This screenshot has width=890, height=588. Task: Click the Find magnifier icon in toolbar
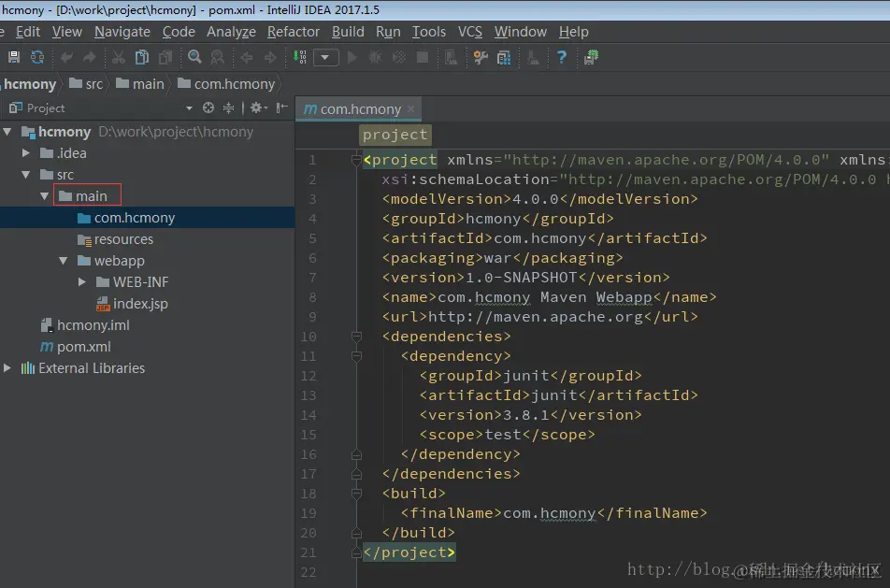tap(194, 57)
